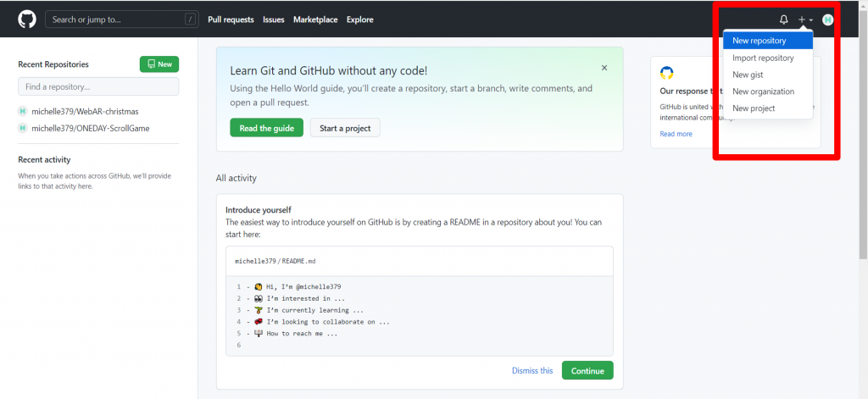Click the Introduce yourself heading
This screenshot has width=868, height=399.
259,210
